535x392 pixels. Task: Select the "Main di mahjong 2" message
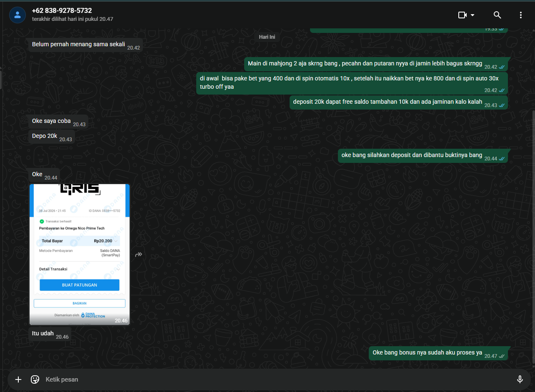pyautogui.click(x=376, y=64)
